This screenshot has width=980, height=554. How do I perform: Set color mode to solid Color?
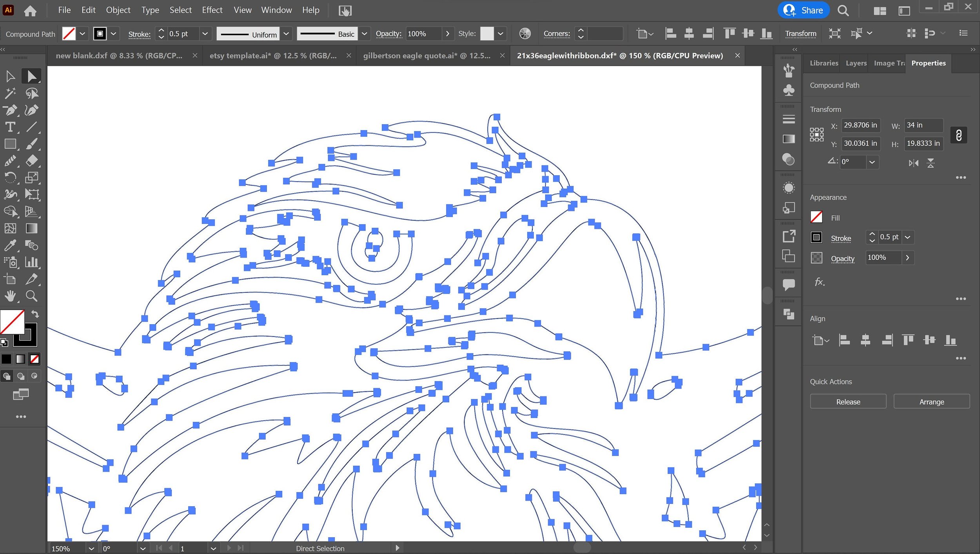[x=7, y=359]
